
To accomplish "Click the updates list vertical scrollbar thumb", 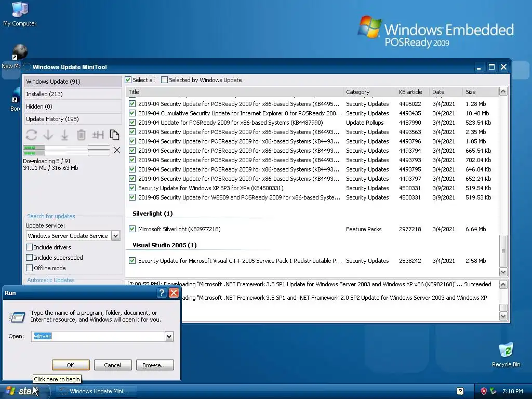I will 503,251.
